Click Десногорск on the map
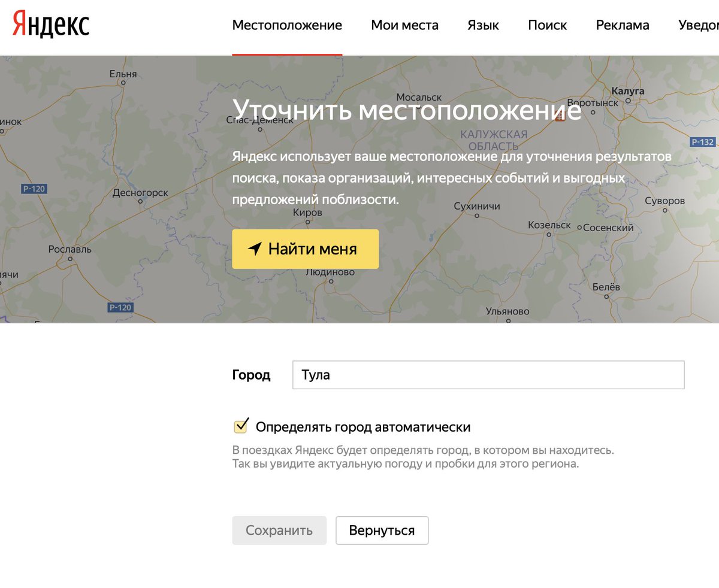This screenshot has height=588, width=719. (x=140, y=193)
